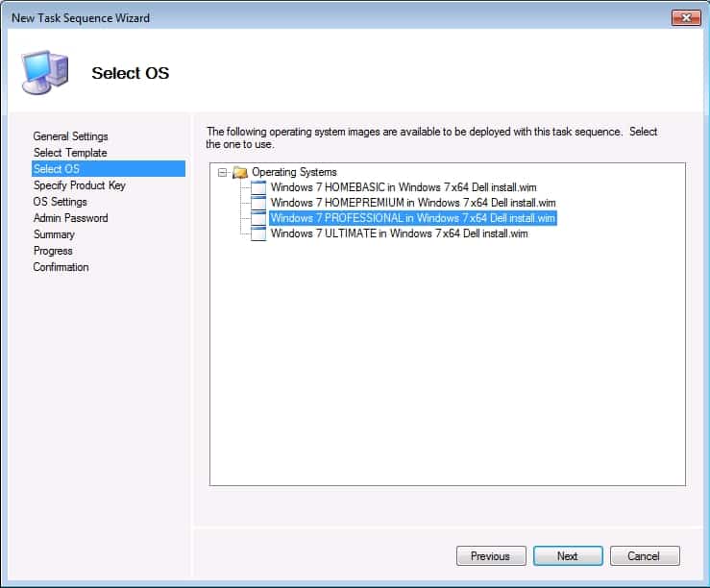
Task: Select Windows 7 HOMEPREMIUM install.wim entry
Action: point(413,203)
